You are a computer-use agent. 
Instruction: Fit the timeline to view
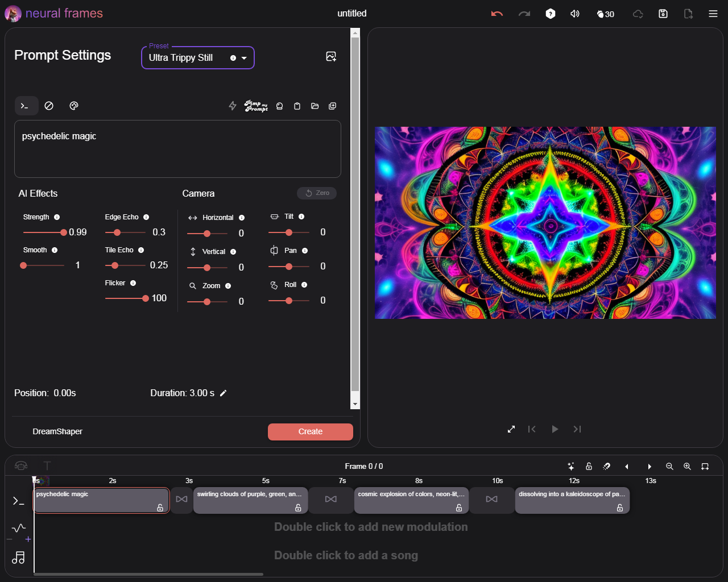tap(705, 467)
